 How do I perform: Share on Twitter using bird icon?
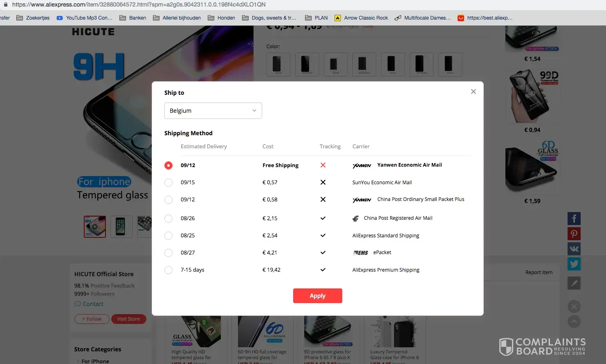tap(574, 264)
